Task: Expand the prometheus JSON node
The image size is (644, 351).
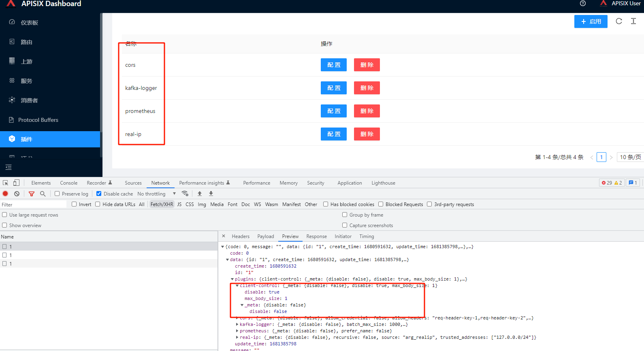Action: (237, 331)
